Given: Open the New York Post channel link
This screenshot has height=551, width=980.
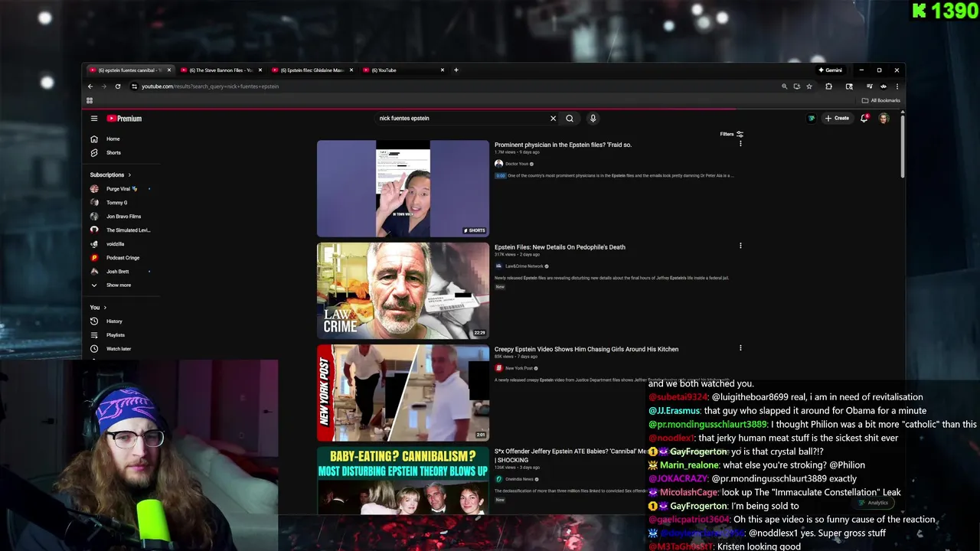Looking at the screenshot, I should click(x=518, y=368).
